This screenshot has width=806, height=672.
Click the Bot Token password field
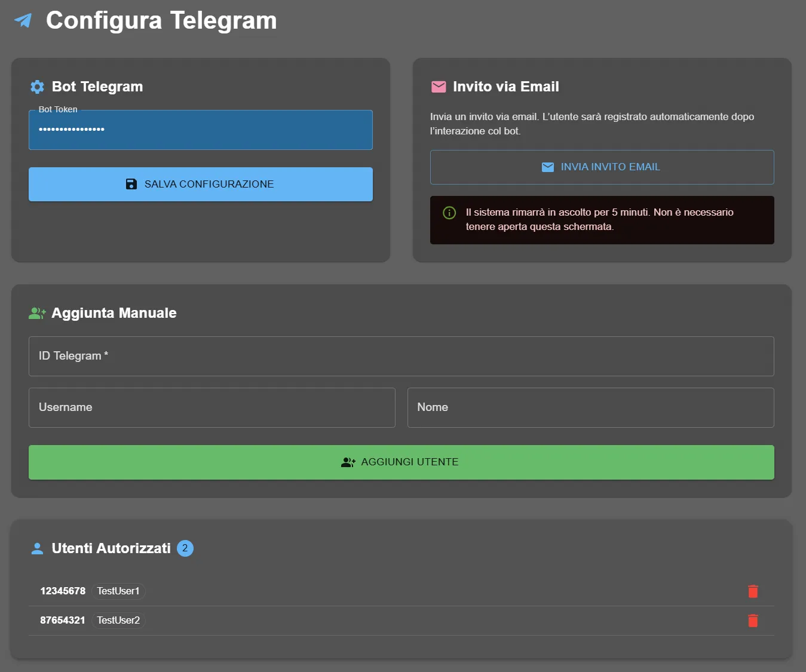pos(200,130)
